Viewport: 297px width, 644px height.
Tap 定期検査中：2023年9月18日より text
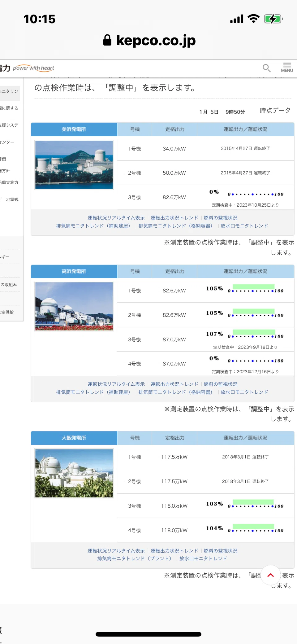point(245,347)
